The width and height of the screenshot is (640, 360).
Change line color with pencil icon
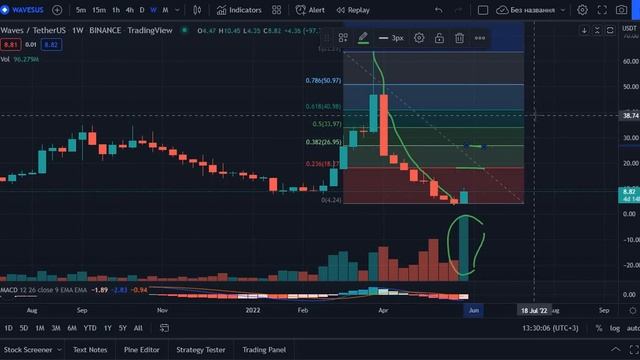pos(363,38)
